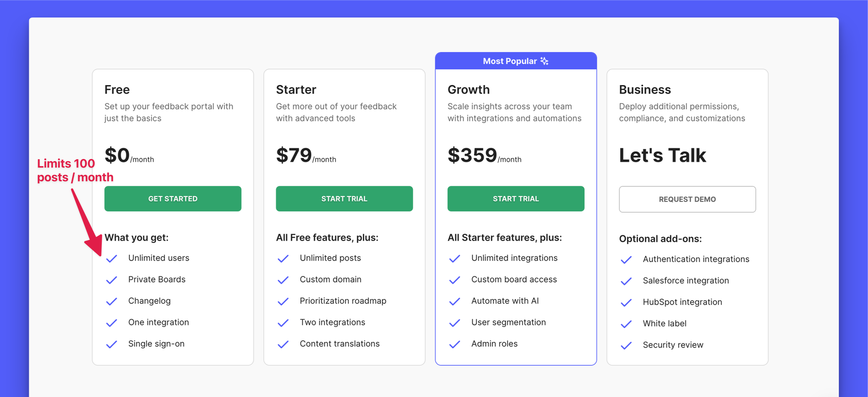Click the Get Started button
Screen dimensions: 868x397
click(173, 199)
